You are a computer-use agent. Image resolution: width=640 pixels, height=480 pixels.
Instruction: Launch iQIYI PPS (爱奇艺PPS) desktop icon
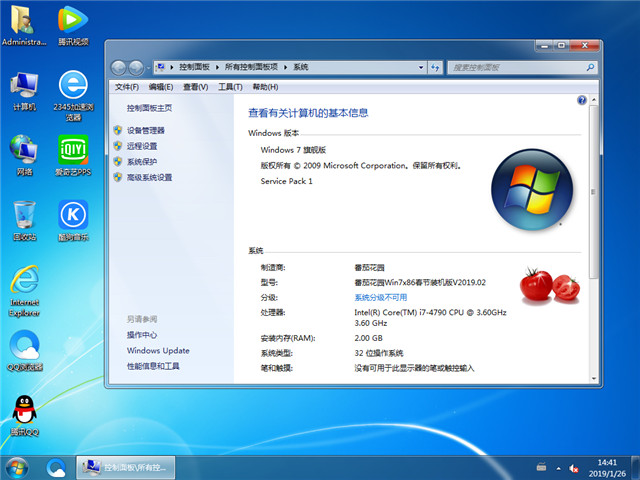coord(73,156)
